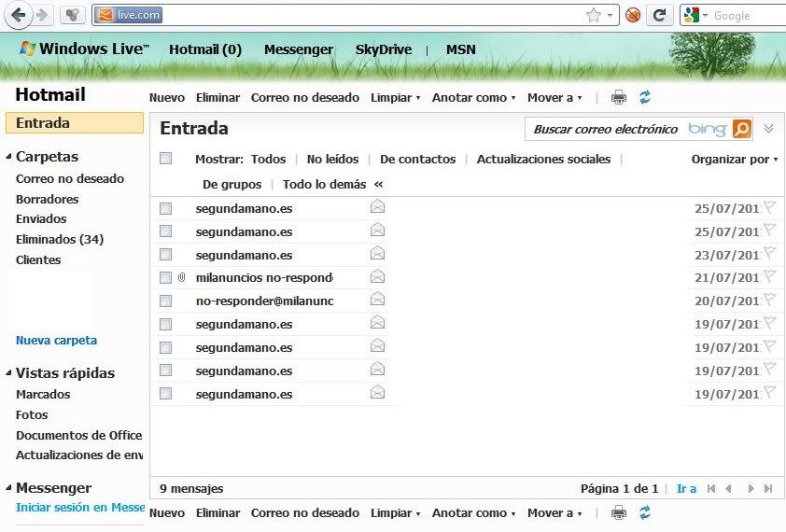
Task: Check the second 19/07 segundamano.es message
Action: tap(165, 347)
